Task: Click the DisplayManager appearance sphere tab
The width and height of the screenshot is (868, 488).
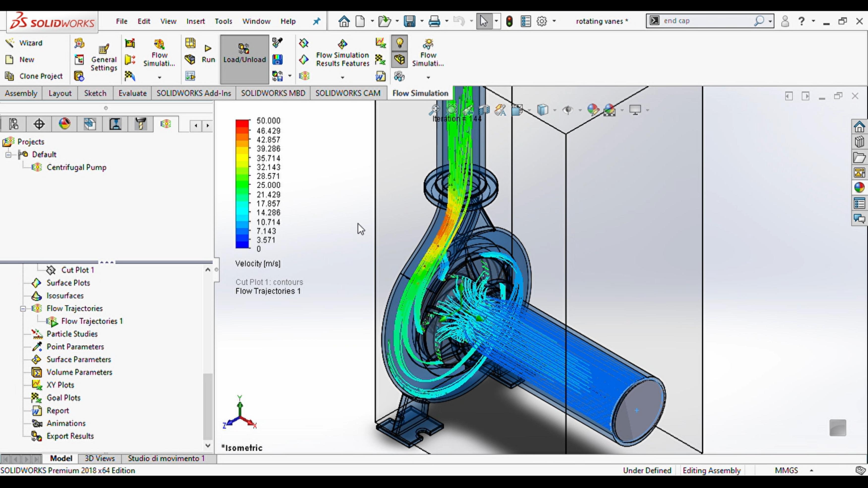Action: (x=64, y=124)
